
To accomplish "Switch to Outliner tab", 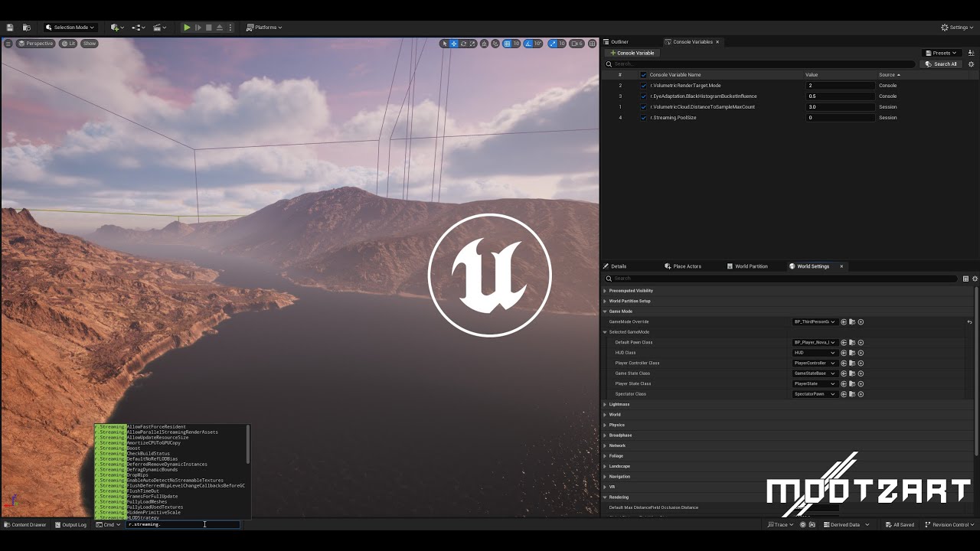I will tap(616, 42).
